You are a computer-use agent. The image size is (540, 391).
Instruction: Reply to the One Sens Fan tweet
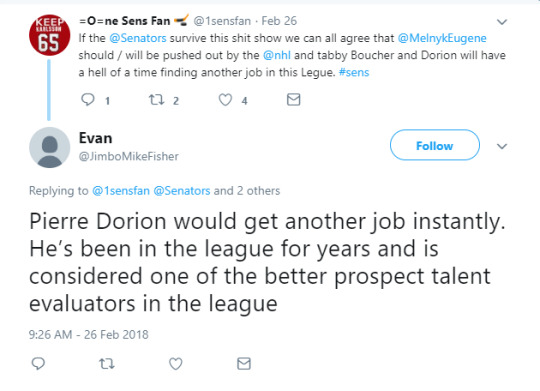click(87, 100)
